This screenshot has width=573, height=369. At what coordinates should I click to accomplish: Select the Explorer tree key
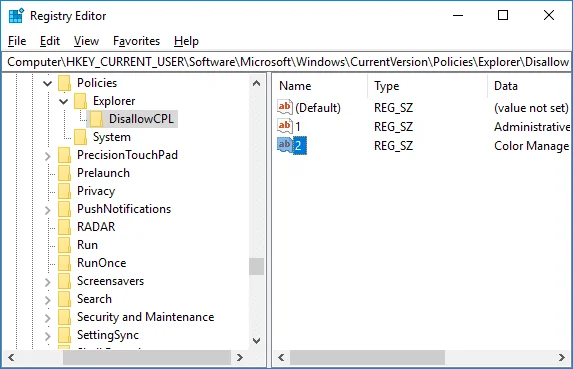114,101
